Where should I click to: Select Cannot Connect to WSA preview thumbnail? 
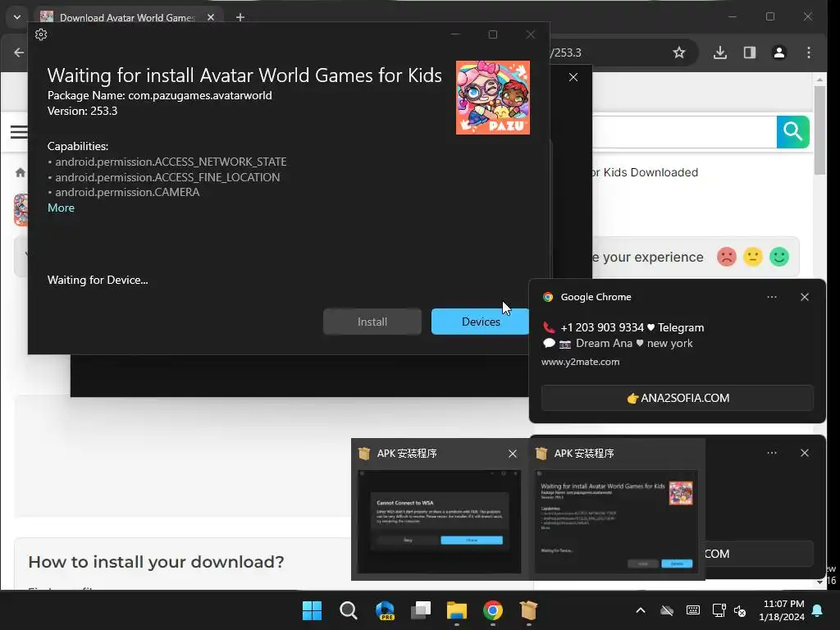(440, 521)
